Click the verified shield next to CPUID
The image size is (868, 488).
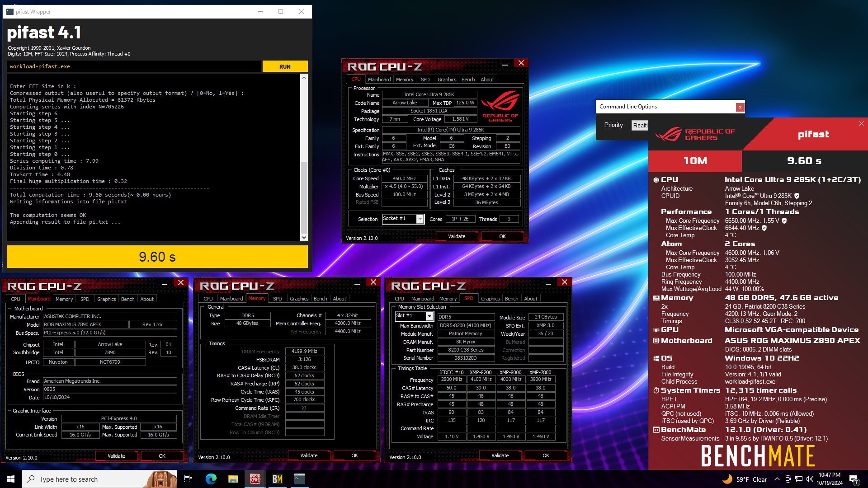click(x=797, y=196)
